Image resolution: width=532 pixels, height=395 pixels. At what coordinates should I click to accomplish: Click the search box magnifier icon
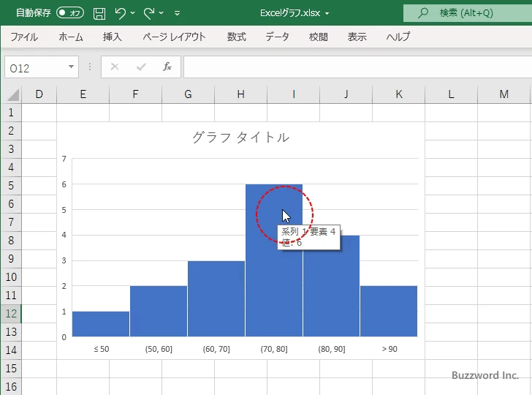click(x=422, y=13)
